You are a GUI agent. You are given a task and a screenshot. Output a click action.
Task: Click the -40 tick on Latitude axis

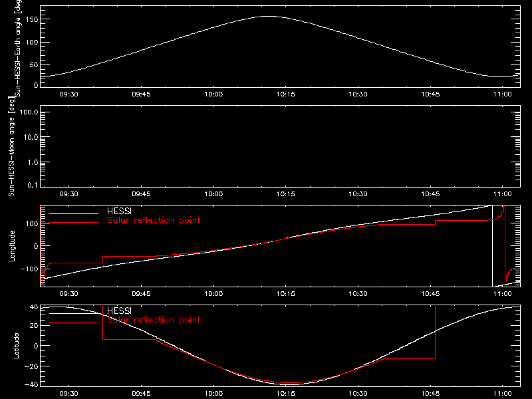[31, 385]
